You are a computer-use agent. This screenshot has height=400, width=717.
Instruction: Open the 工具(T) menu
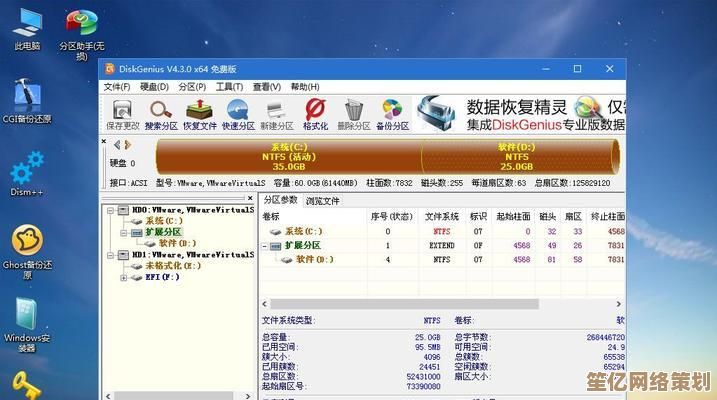pos(229,87)
